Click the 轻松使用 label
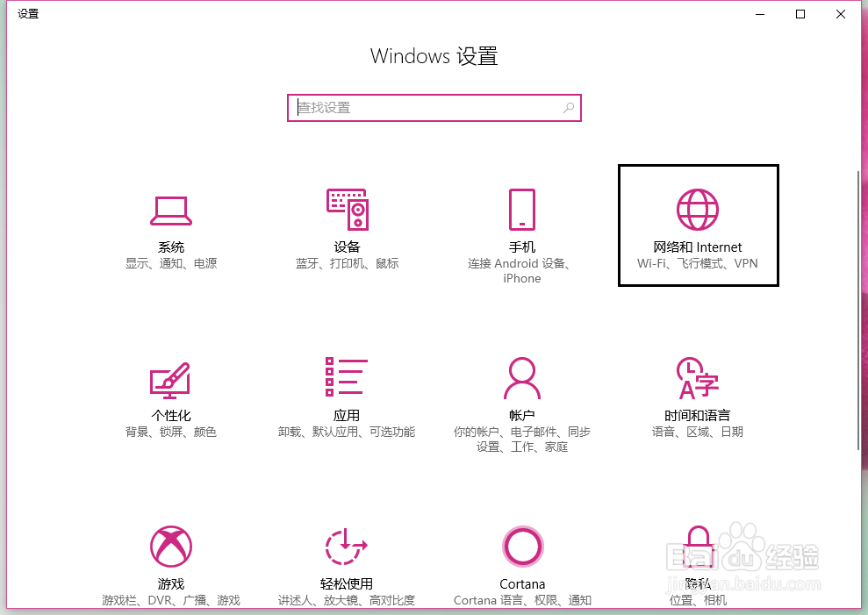 [x=347, y=584]
